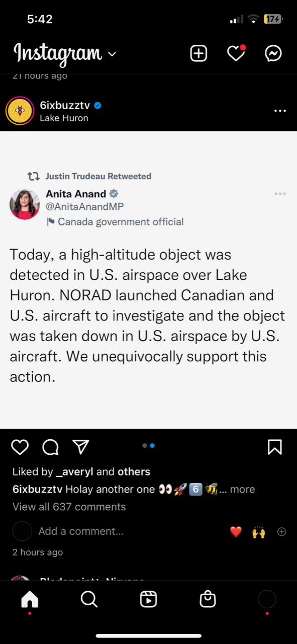This screenshot has width=297, height=644.
Task: Open the Reels tab
Action: 148,599
